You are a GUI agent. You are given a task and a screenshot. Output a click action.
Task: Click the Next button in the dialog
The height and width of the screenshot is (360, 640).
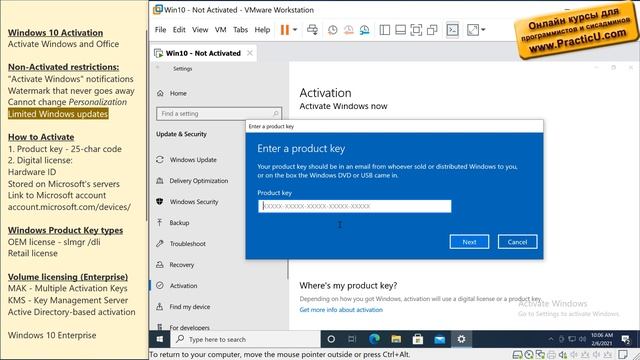[469, 242]
